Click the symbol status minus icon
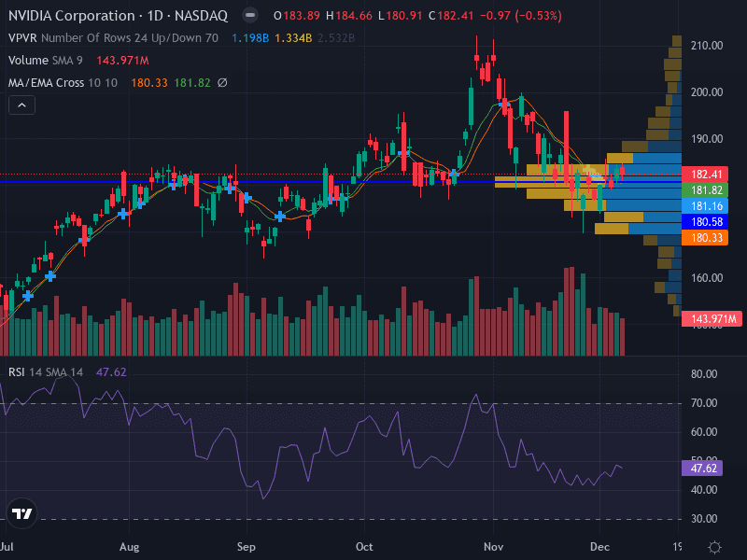Image resolution: width=747 pixels, height=560 pixels. (250, 15)
